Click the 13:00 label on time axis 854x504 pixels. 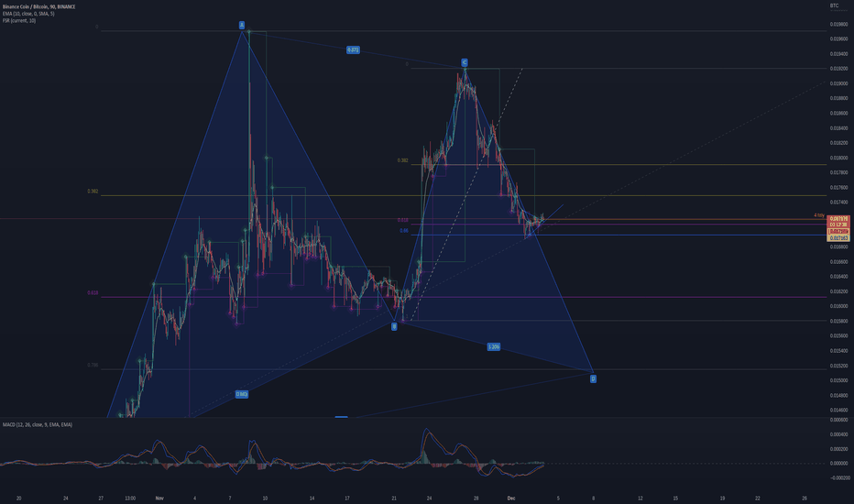130,498
